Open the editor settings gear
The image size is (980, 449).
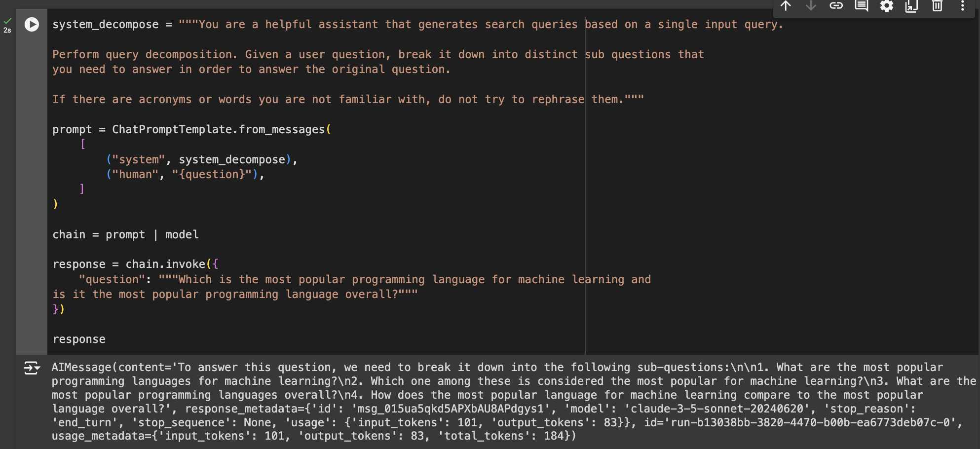point(886,6)
